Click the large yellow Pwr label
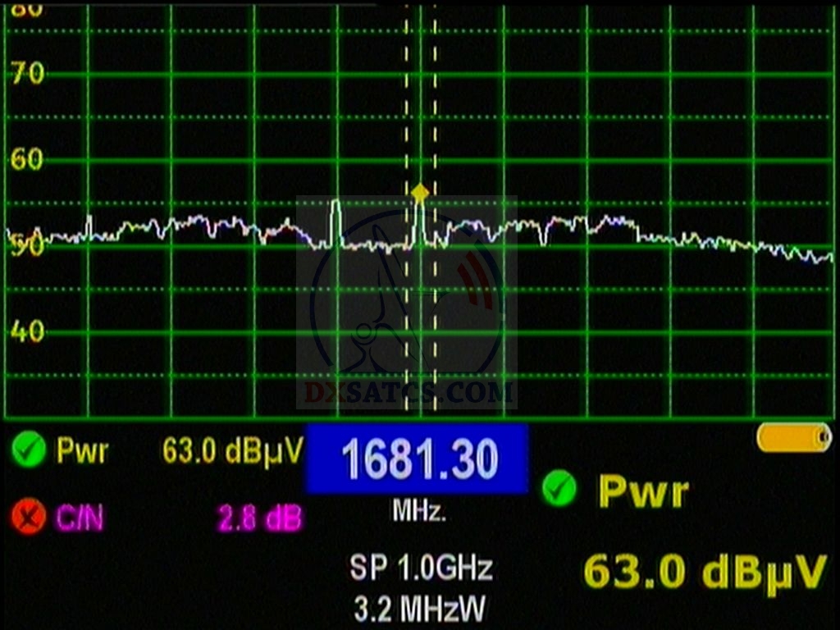 (643, 491)
